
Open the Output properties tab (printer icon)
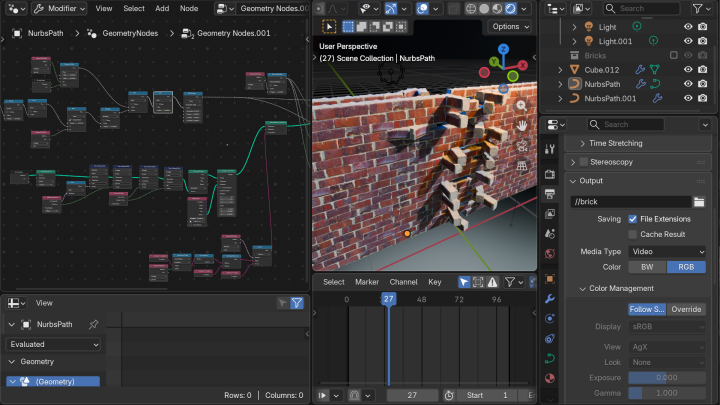pos(549,194)
